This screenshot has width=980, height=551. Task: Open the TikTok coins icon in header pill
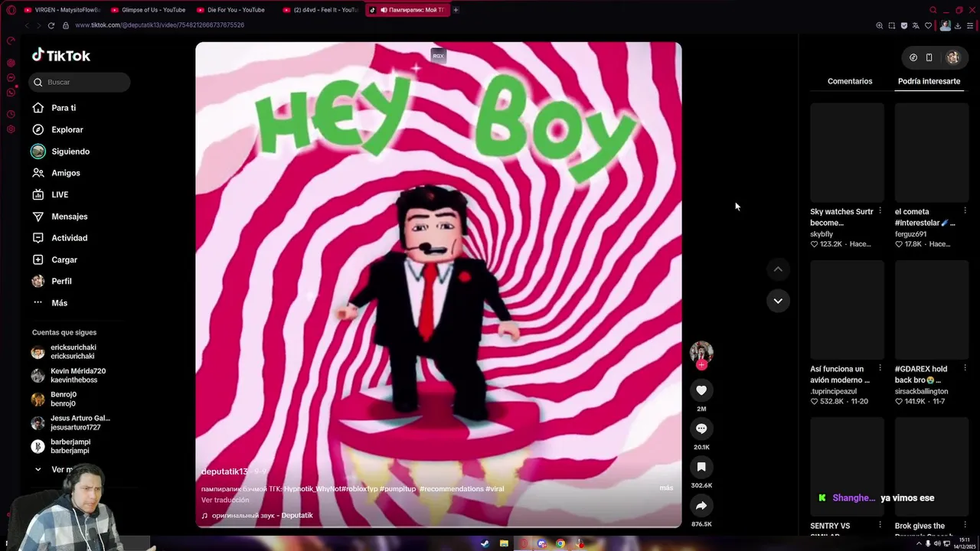(913, 57)
